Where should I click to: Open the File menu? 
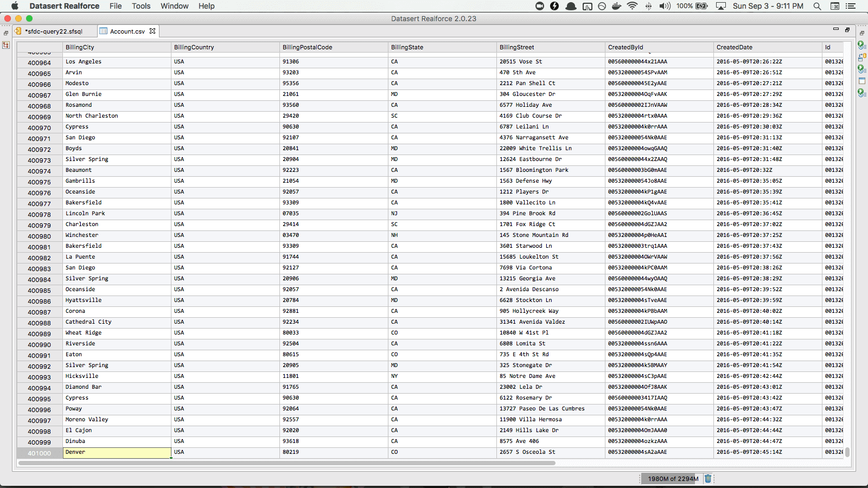[115, 6]
